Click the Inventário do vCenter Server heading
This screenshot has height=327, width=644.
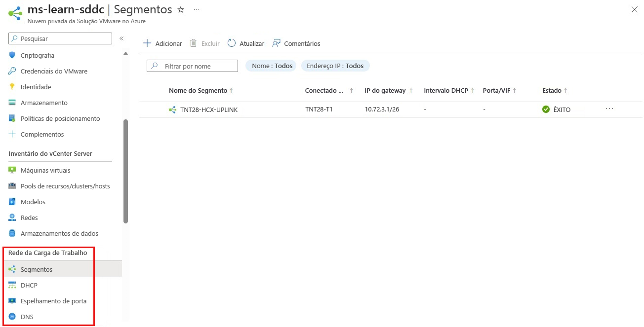(50, 153)
